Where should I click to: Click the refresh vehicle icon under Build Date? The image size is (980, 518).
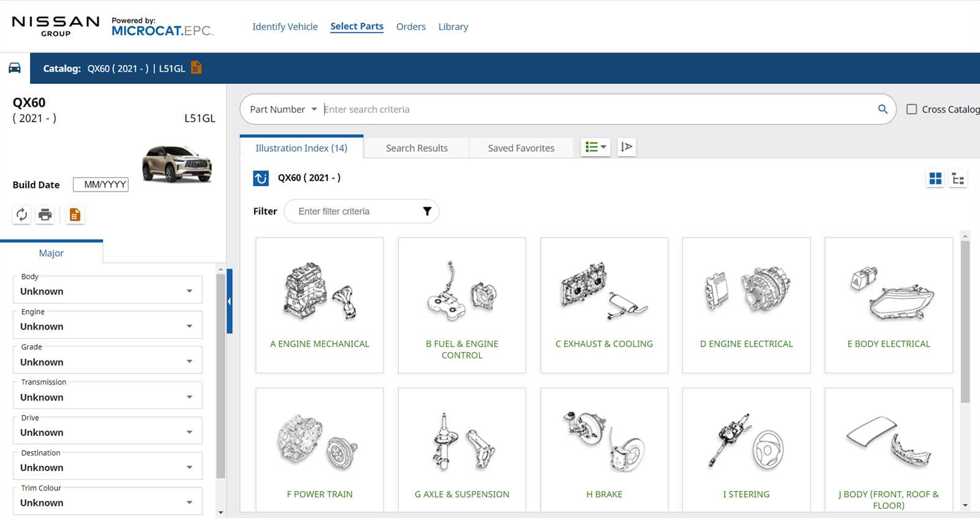(21, 215)
